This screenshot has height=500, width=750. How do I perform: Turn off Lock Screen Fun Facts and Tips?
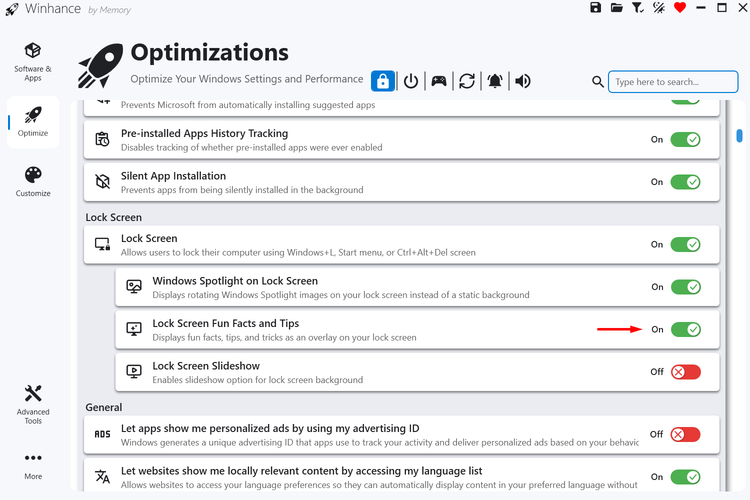pos(685,329)
